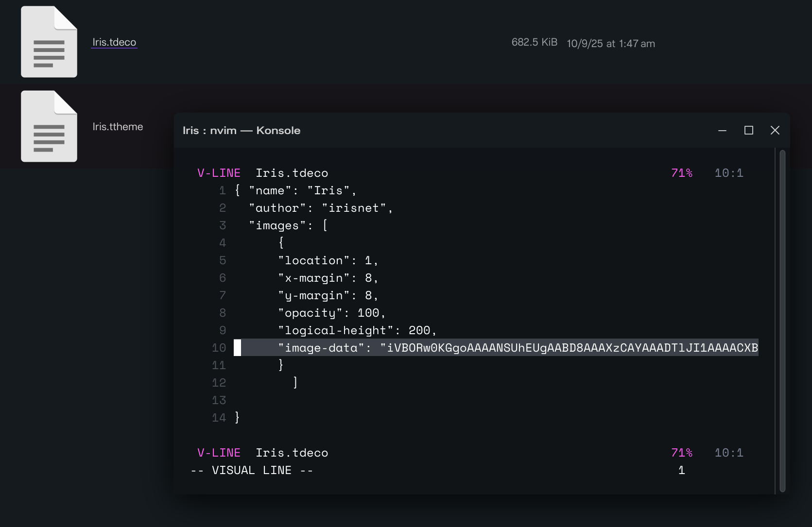Screen dimensions: 812x527
Task: Click the 682.5 KiB file size
Action: (x=534, y=42)
